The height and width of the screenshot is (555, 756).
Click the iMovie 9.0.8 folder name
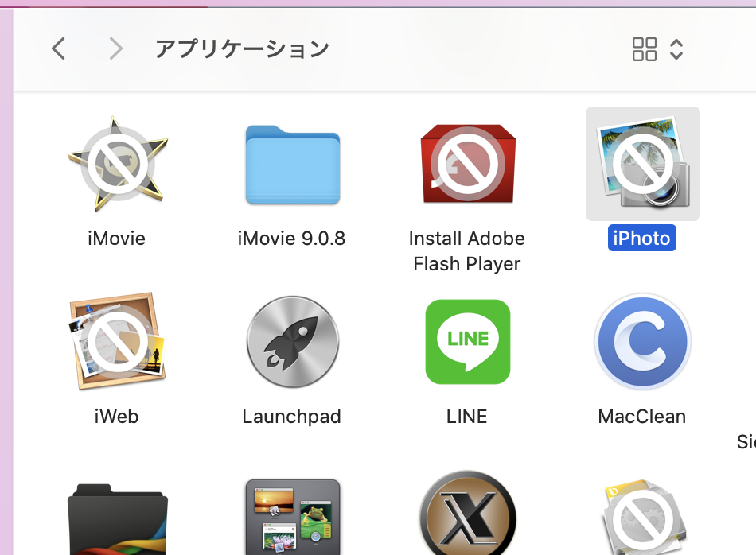[292, 239]
